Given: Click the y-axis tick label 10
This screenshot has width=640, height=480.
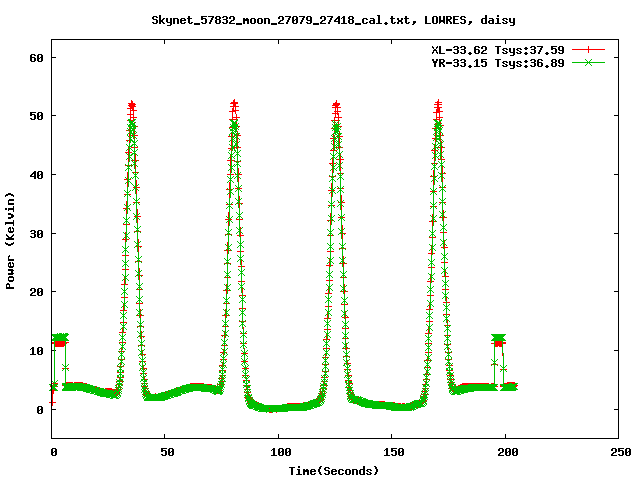Looking at the screenshot, I should click(37, 351).
